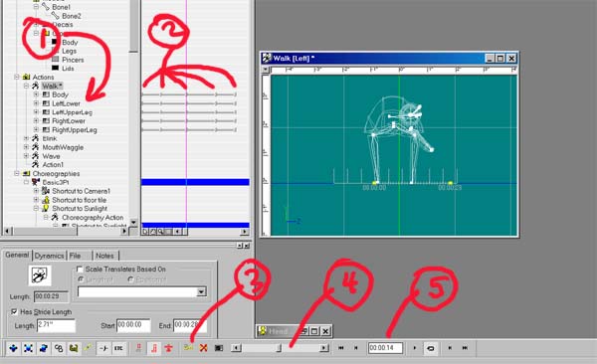Image resolution: width=597 pixels, height=364 pixels.
Task: Open the Notes tab
Action: point(104,256)
